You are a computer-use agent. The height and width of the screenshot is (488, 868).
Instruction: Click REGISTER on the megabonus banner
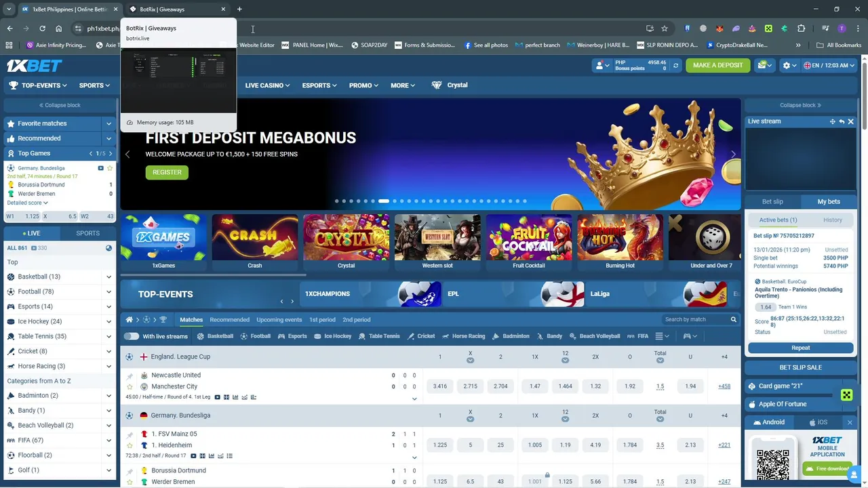[167, 172]
